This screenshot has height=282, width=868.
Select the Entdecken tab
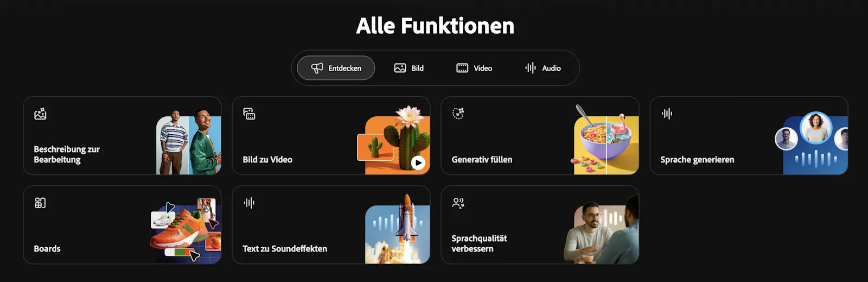336,68
